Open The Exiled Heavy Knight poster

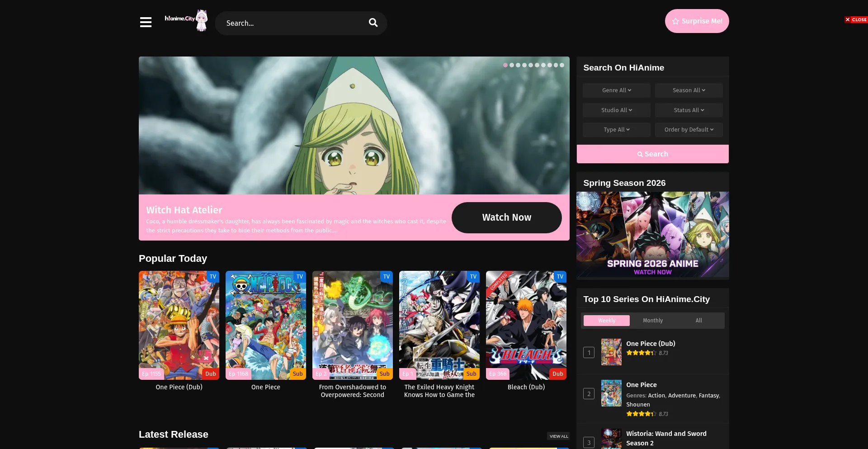click(439, 325)
